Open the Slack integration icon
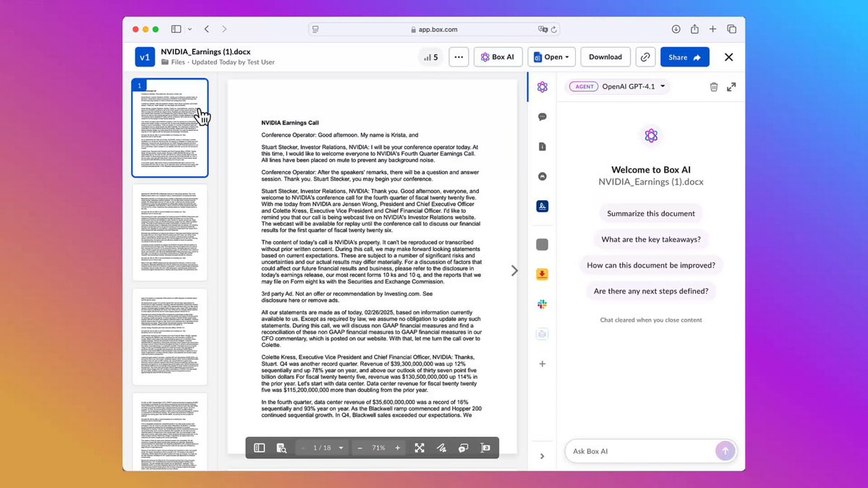Viewport: 868px width, 488px height. [542, 304]
